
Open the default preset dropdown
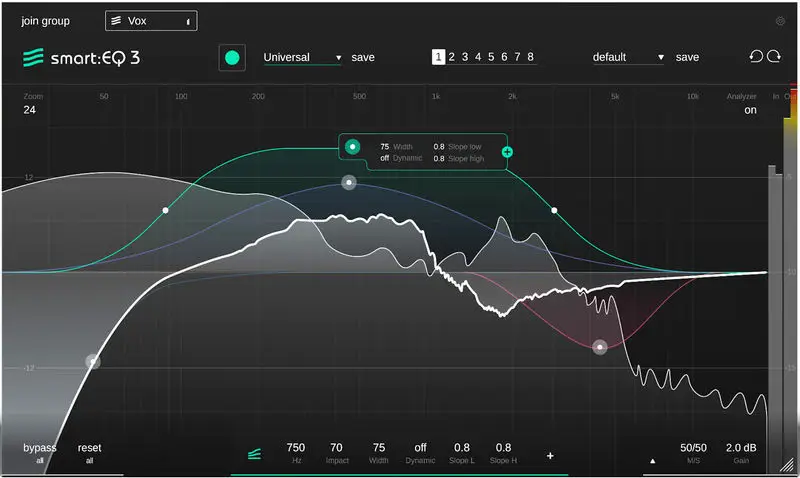628,57
